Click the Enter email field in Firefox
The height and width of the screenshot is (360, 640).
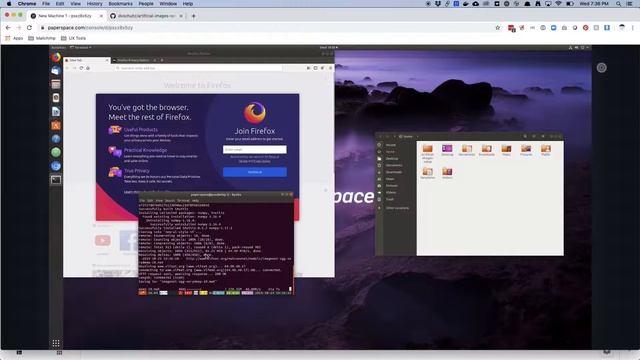click(x=255, y=150)
